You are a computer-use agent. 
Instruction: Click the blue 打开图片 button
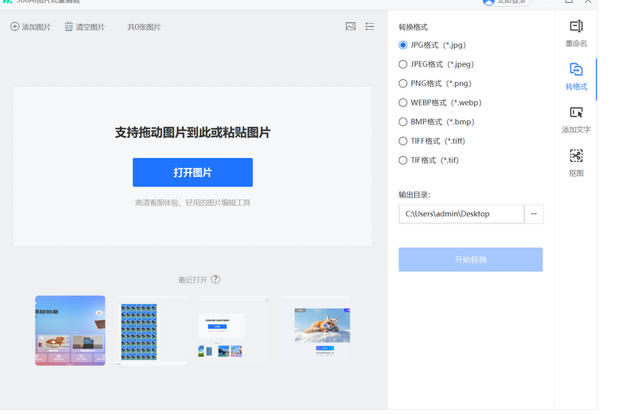[193, 172]
